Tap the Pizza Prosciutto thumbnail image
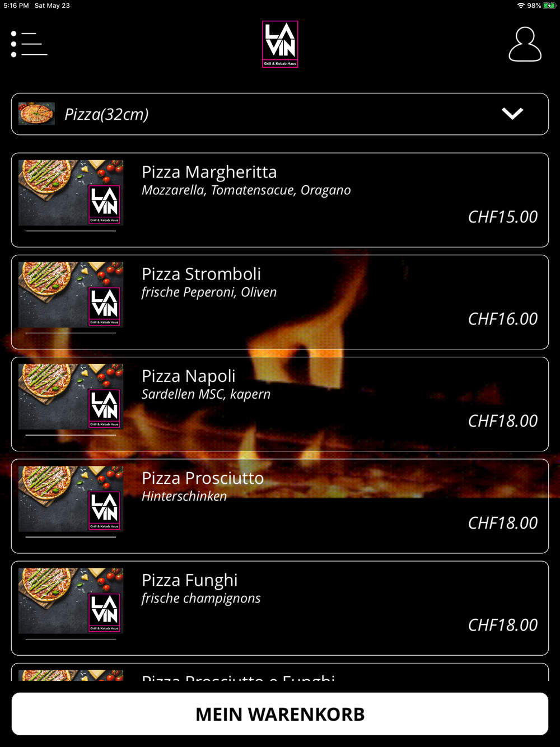Screen dimensions: 560x747 pos(71,499)
